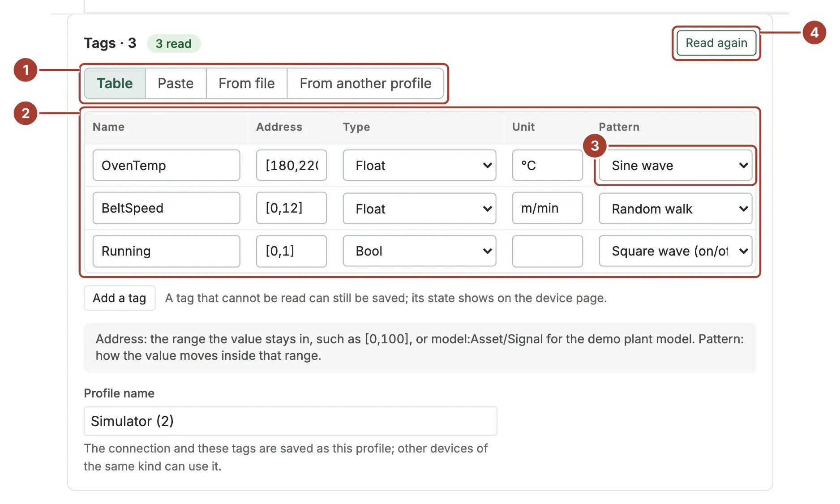The height and width of the screenshot is (504, 840).
Task: Edit the °C unit field
Action: [548, 166]
